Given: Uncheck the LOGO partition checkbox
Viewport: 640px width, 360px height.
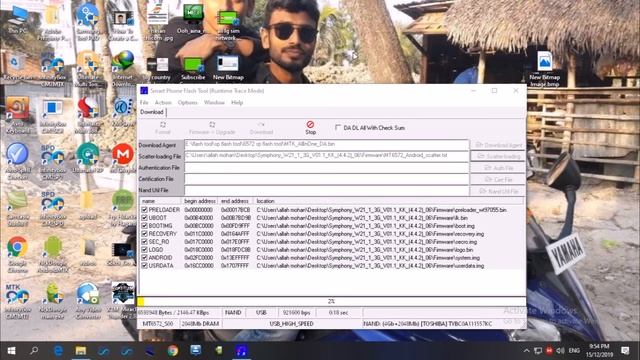Looking at the screenshot, I should click(x=144, y=249).
